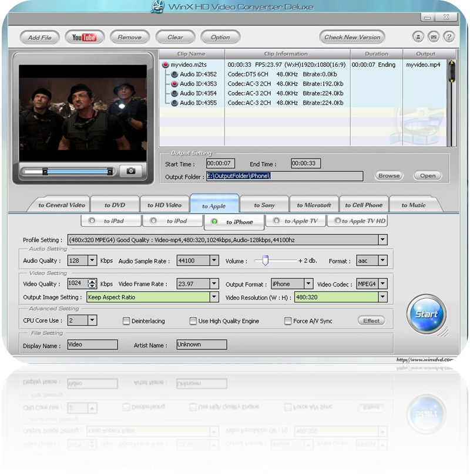The image size is (470, 476).
Task: Click Check New Version
Action: click(352, 37)
